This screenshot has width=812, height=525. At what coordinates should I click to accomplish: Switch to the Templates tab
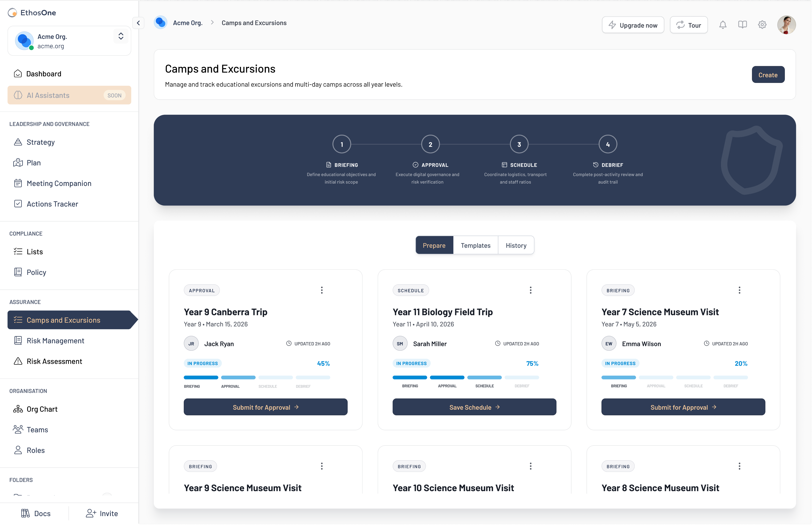pos(475,245)
